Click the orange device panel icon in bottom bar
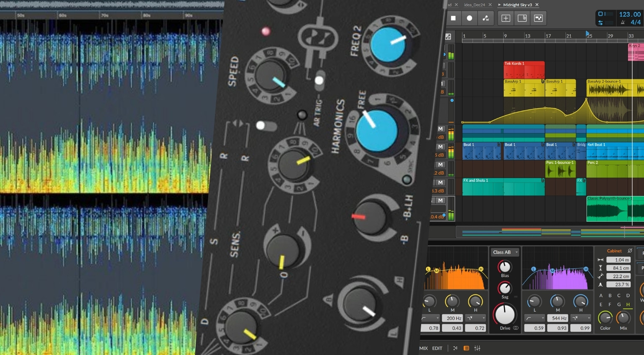 click(x=466, y=348)
